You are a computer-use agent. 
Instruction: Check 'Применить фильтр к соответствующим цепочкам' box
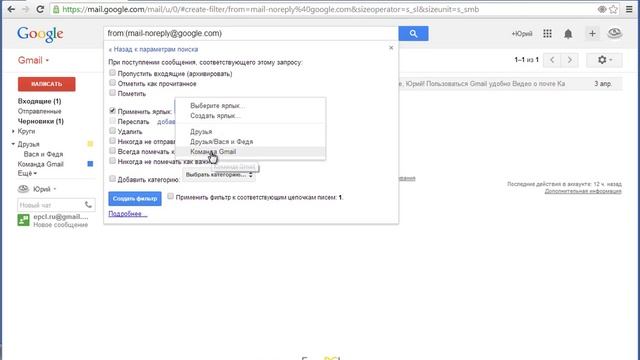(171, 196)
